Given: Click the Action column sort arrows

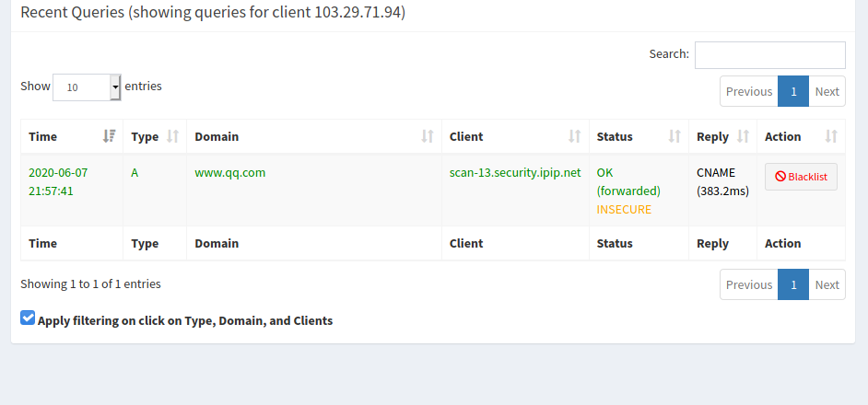Looking at the screenshot, I should (831, 136).
